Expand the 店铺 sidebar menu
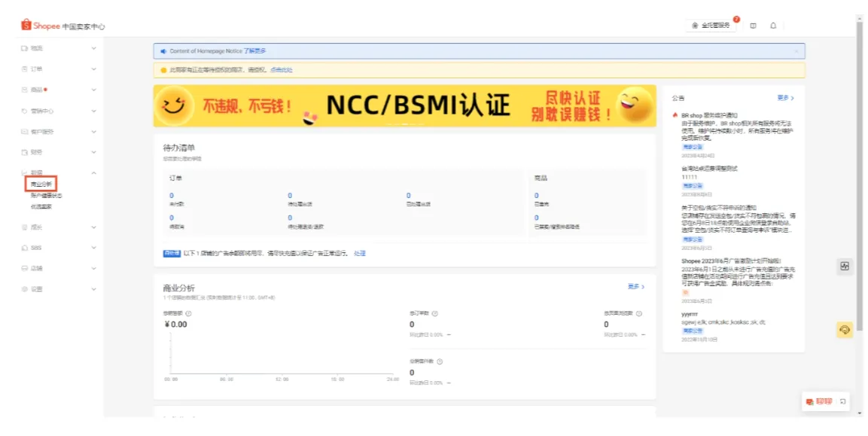Image resolution: width=868 pixels, height=436 pixels. pos(25,267)
